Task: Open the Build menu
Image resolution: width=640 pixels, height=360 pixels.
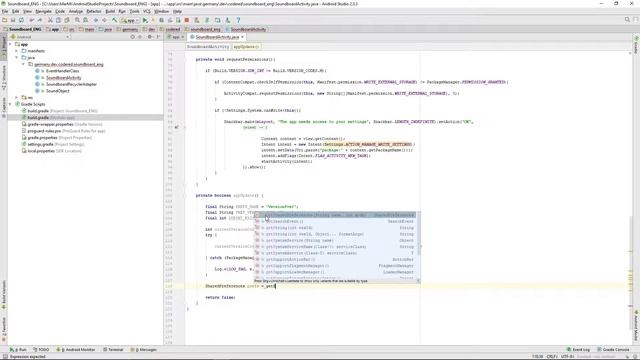Action: (110, 11)
